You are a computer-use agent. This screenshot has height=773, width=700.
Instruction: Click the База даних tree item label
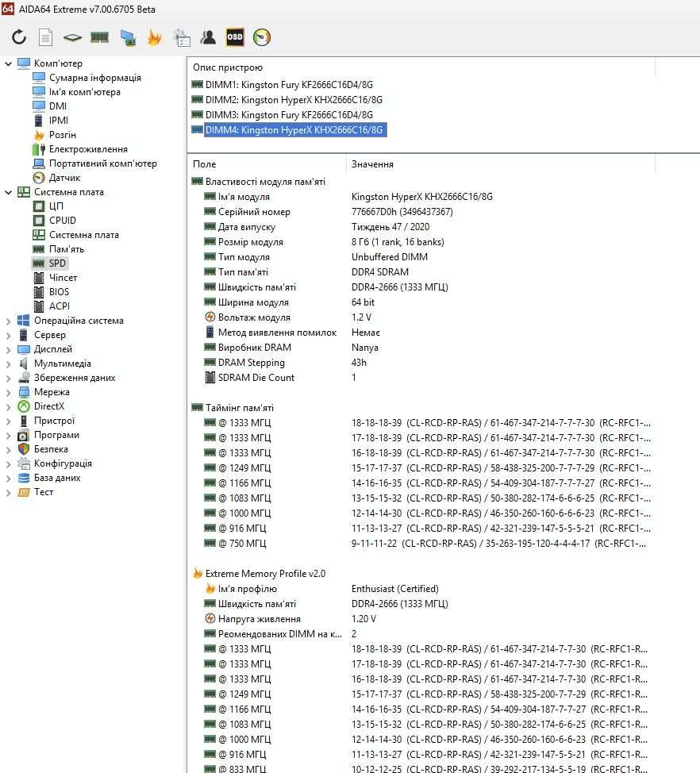pyautogui.click(x=56, y=478)
